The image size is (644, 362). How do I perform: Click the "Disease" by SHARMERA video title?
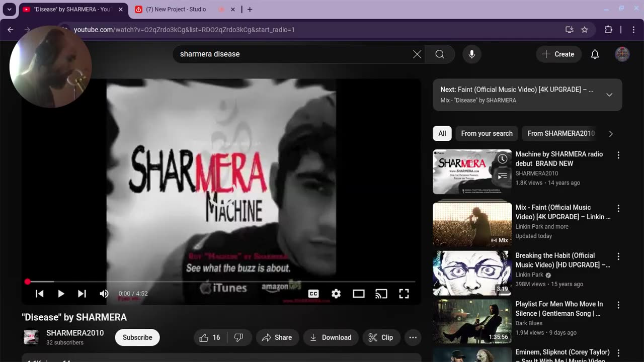pyautogui.click(x=74, y=317)
